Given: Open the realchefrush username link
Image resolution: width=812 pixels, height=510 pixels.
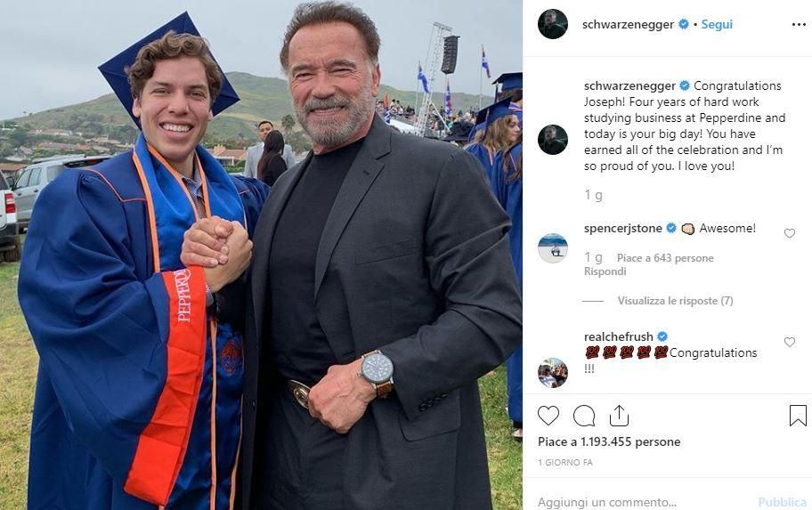Looking at the screenshot, I should tap(618, 336).
